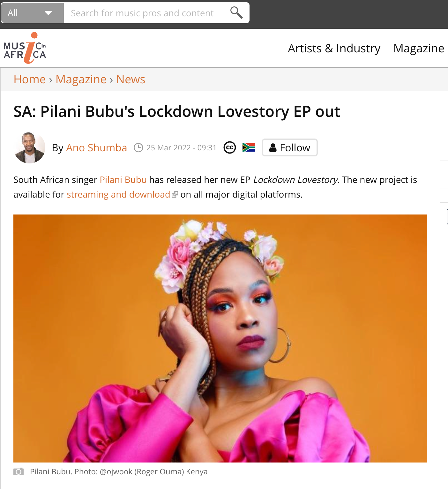Go to Home breadcrumb link
The width and height of the screenshot is (448, 489).
(x=30, y=79)
